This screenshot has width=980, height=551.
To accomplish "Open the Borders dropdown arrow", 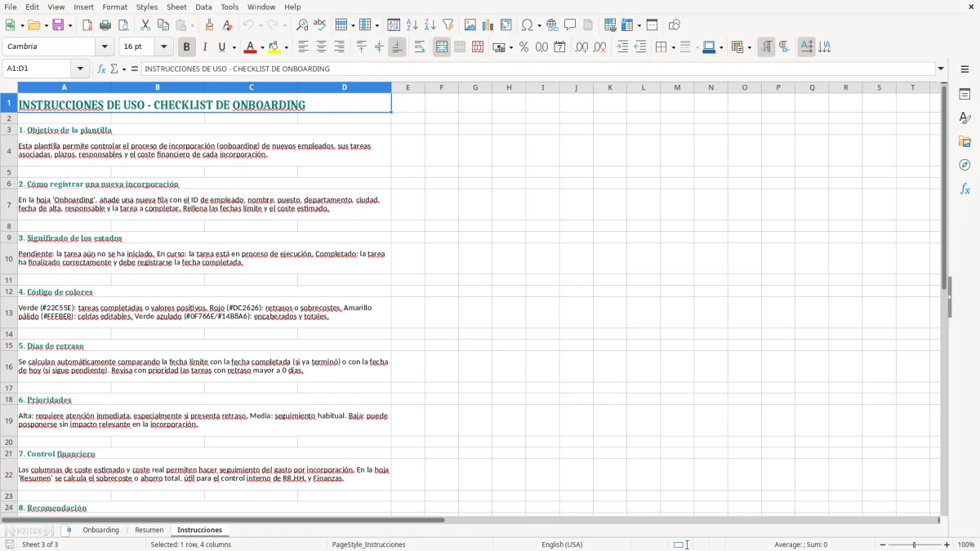I will [672, 47].
